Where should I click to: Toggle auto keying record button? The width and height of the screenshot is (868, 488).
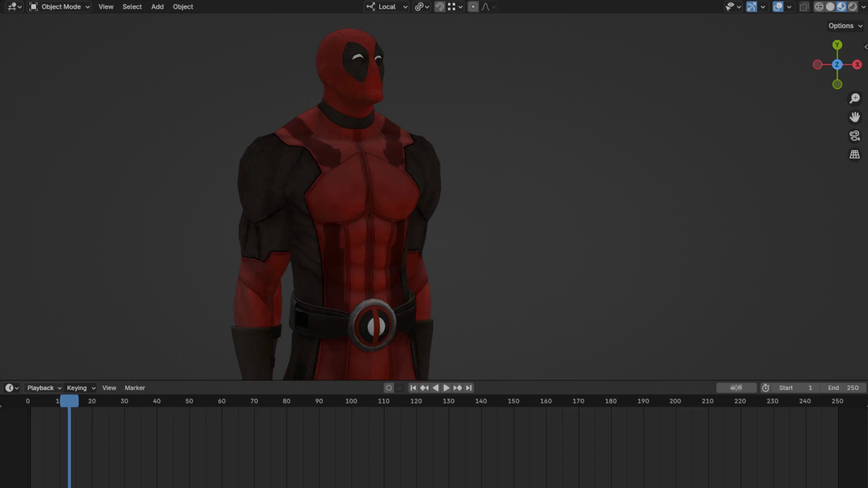(x=389, y=388)
